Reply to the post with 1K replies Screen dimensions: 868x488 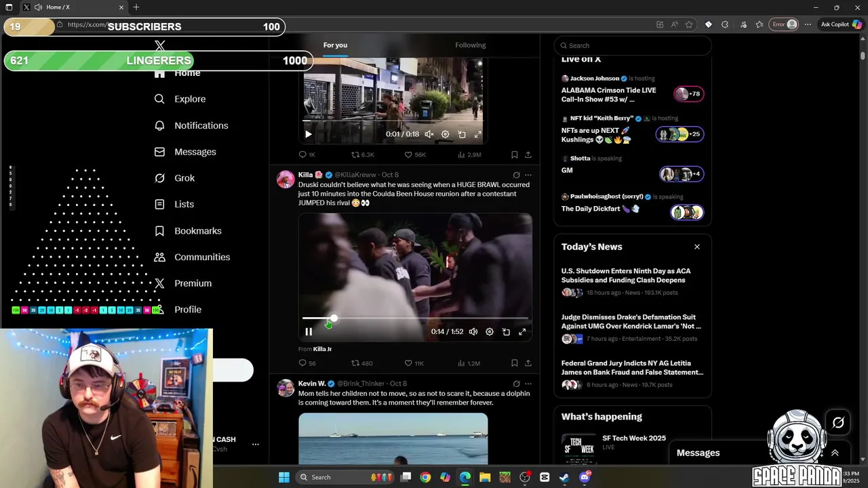point(307,155)
